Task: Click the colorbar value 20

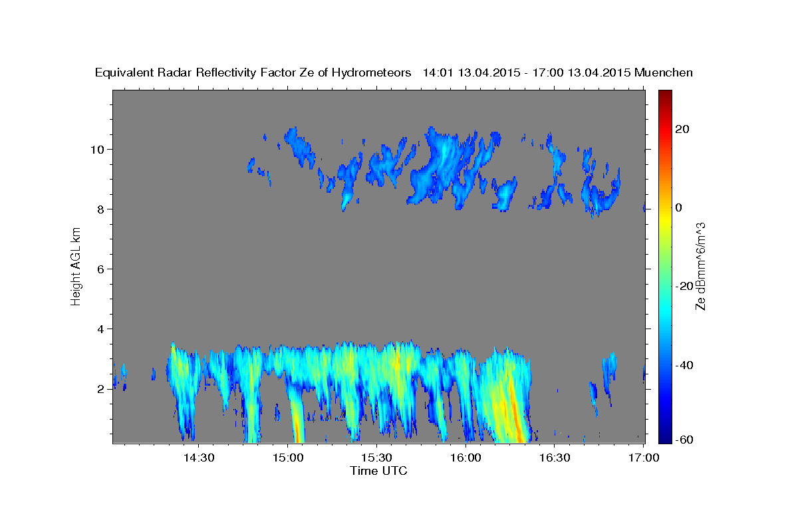Action: pos(683,129)
